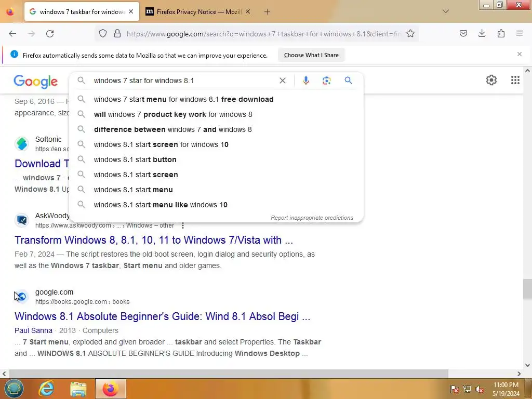Click the AskWoody site favicon

click(22, 220)
